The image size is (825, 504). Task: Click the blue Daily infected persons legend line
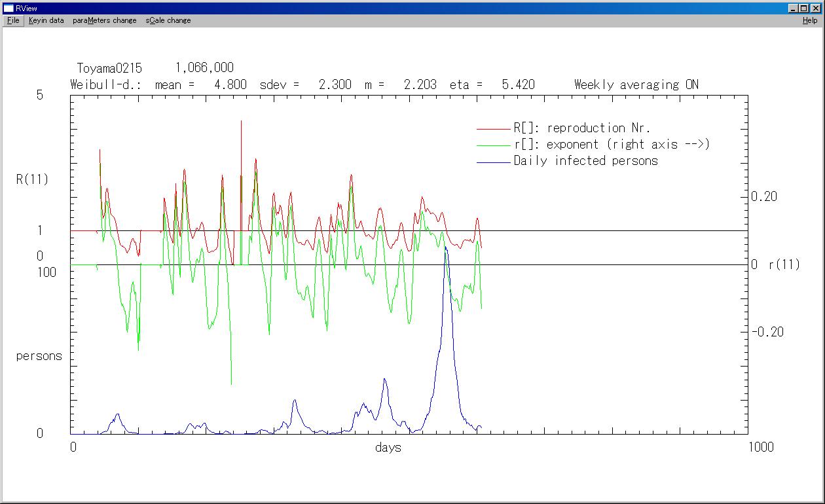click(493, 162)
